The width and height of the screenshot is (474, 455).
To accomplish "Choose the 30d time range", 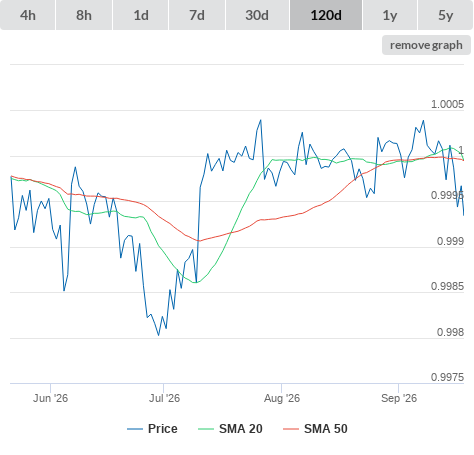I will pos(257,15).
